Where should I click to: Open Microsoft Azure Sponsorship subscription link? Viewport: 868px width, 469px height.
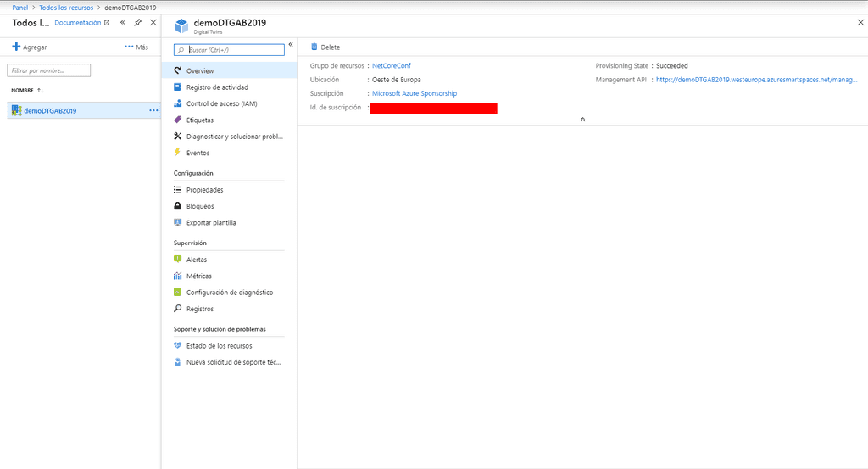tap(414, 93)
